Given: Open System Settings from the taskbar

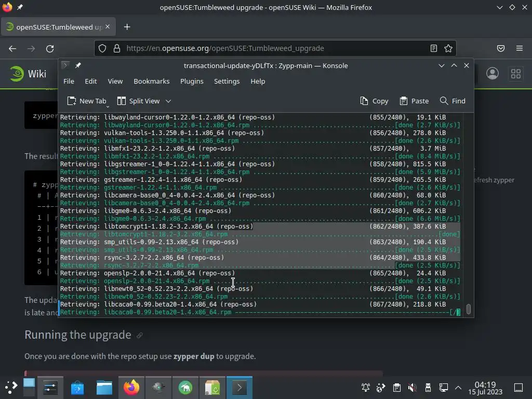Looking at the screenshot, I should [x=50, y=388].
